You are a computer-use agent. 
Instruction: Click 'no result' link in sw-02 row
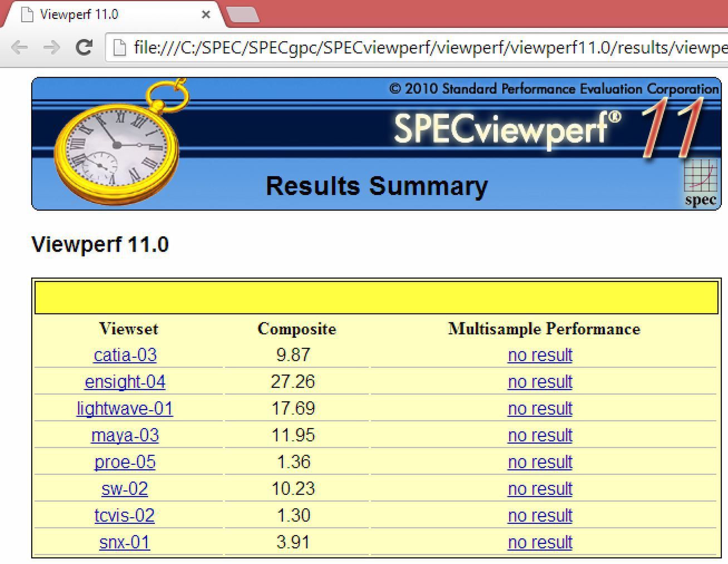540,489
